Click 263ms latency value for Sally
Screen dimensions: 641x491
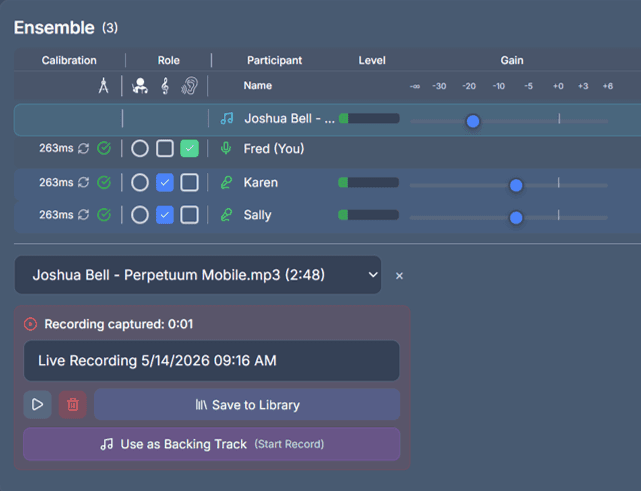pyautogui.click(x=56, y=215)
